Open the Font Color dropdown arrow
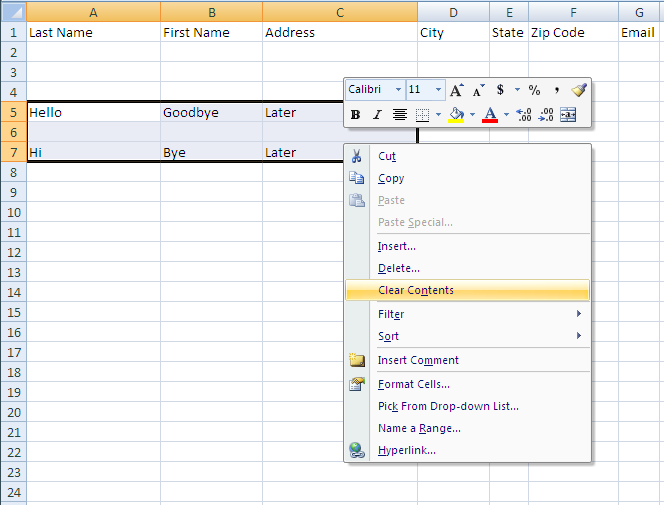Screen dimensions: 664x505 (506, 114)
